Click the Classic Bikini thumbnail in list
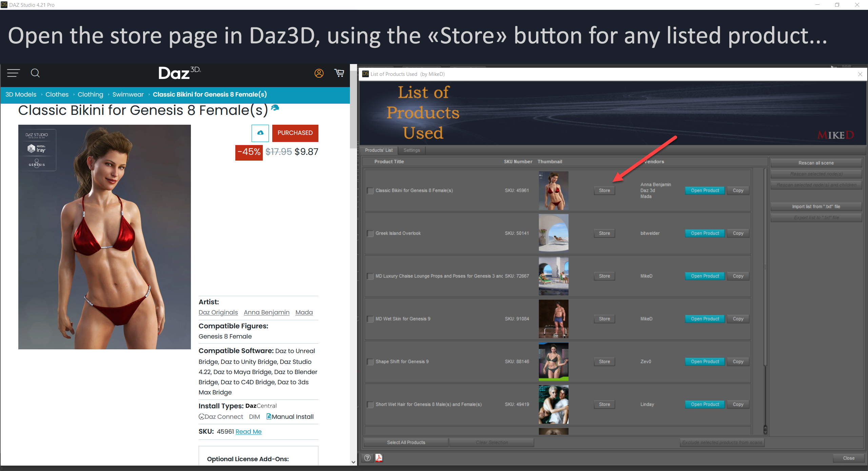Viewport: 868px width, 471px height. coord(553,190)
